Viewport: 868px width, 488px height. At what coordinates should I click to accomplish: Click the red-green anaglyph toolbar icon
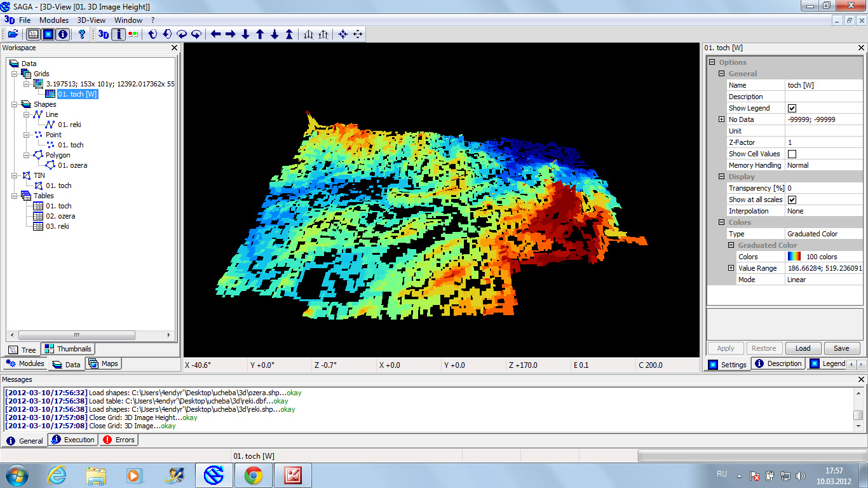[133, 34]
